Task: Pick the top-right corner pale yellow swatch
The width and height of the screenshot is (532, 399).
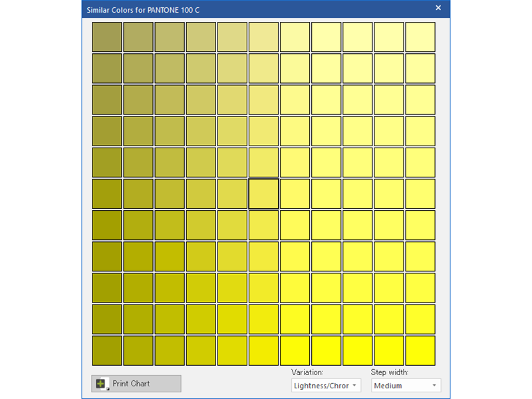Action: coord(420,37)
